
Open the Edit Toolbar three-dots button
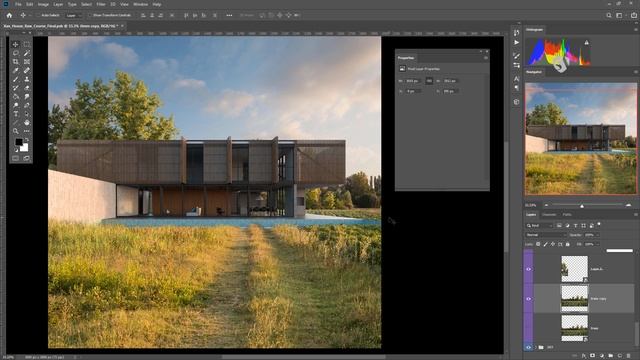(x=27, y=131)
